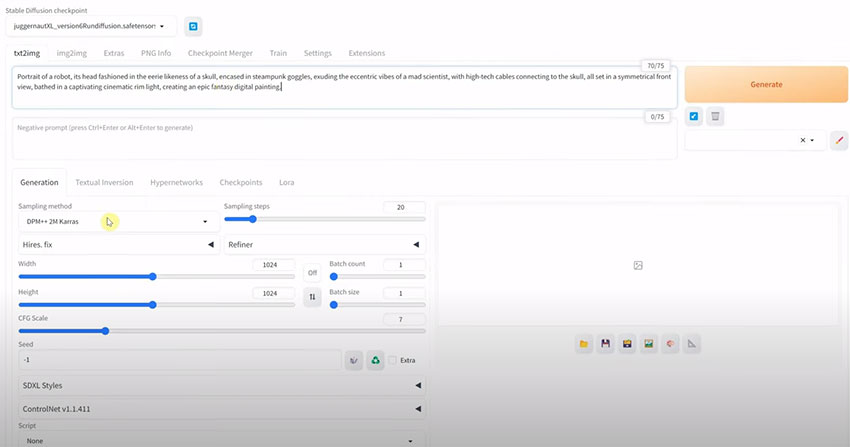The width and height of the screenshot is (850, 447).
Task: Save the image with the floppy disk icon
Action: pos(606,344)
